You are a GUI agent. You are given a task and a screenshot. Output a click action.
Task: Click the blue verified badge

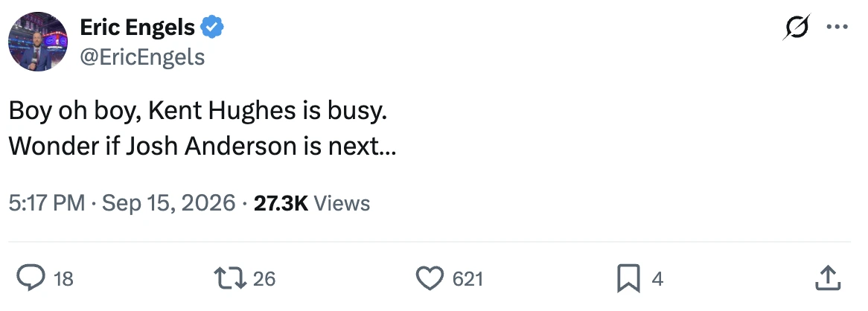212,27
